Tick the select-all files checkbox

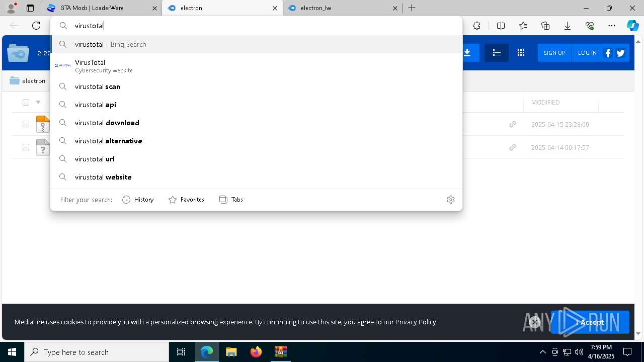click(26, 103)
